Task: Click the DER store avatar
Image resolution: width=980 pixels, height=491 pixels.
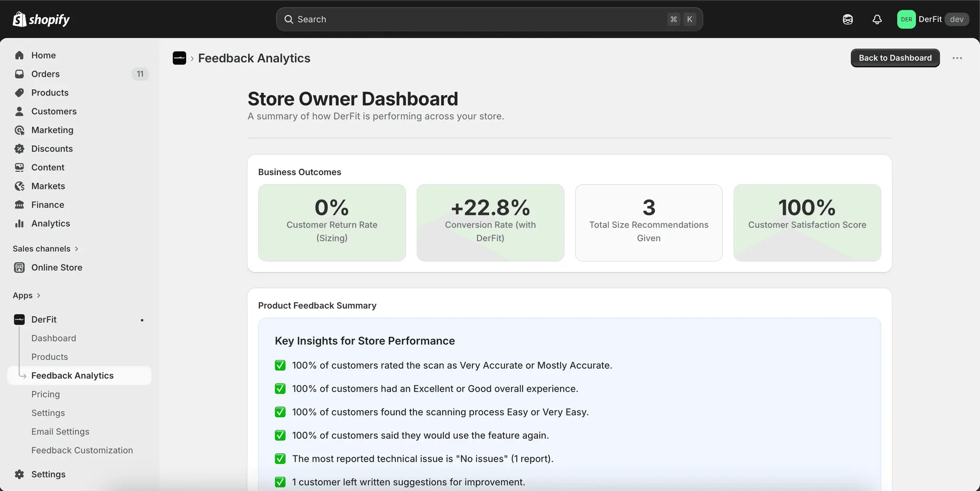Action: 906,19
